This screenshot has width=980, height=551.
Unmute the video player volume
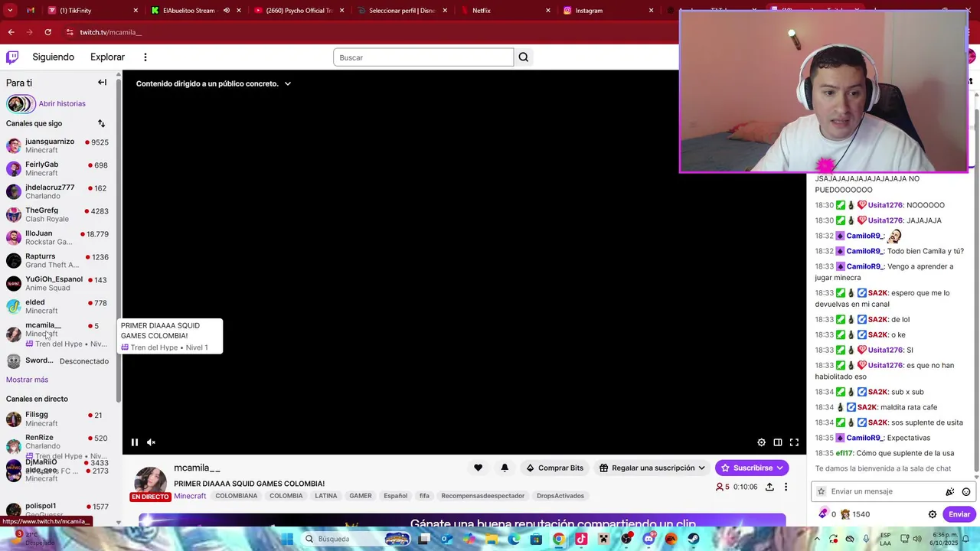click(151, 442)
